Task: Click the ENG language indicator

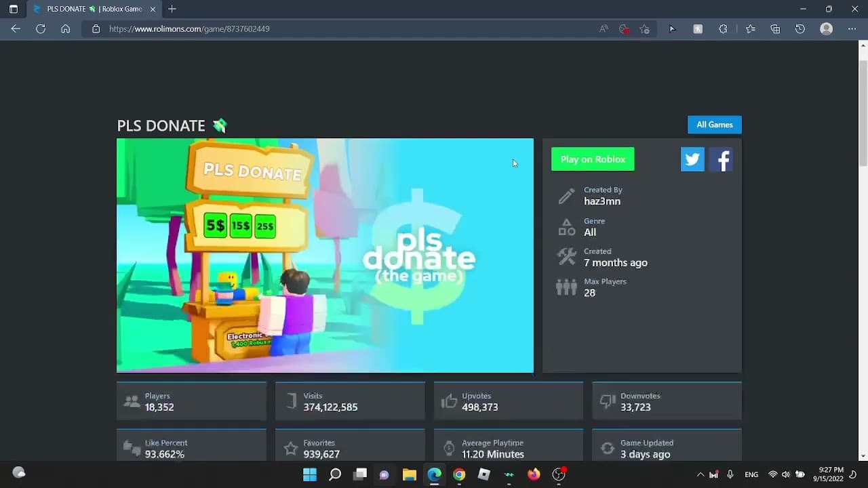Action: point(751,474)
